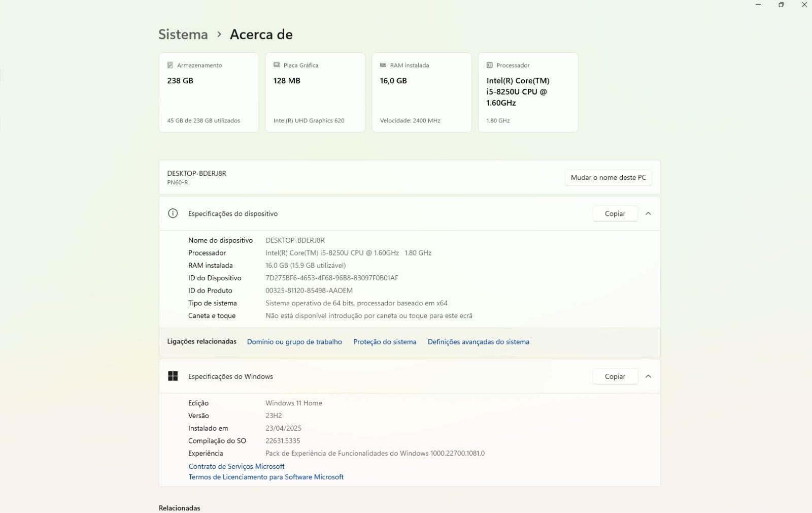Click the 23H2 version value

[x=274, y=415]
